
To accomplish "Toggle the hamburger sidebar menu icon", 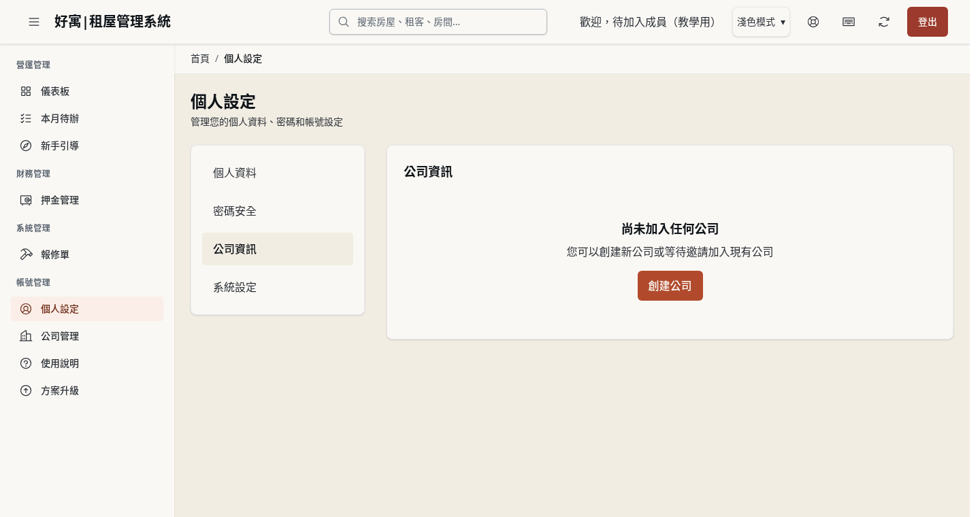I will click(x=34, y=22).
